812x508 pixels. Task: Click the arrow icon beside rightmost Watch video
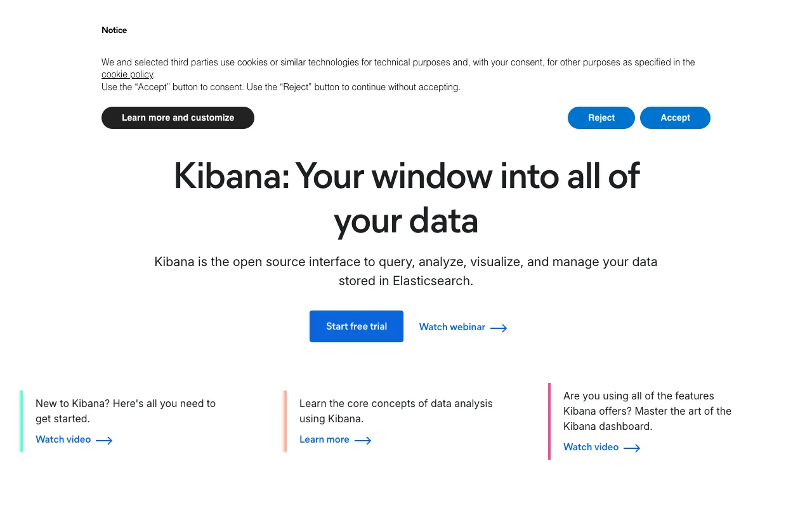pos(632,448)
